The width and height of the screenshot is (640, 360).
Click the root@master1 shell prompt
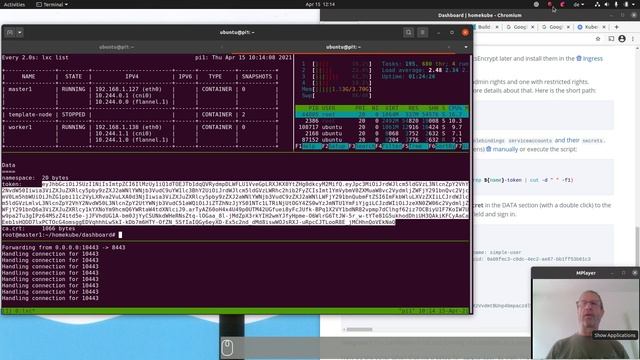click(58, 235)
